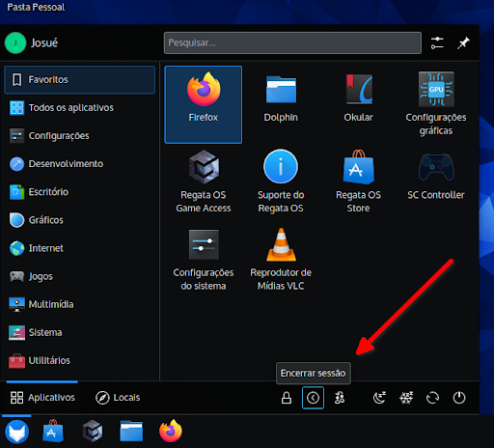Click the Josué user name label
Image resolution: width=494 pixels, height=448 pixels.
tap(44, 42)
